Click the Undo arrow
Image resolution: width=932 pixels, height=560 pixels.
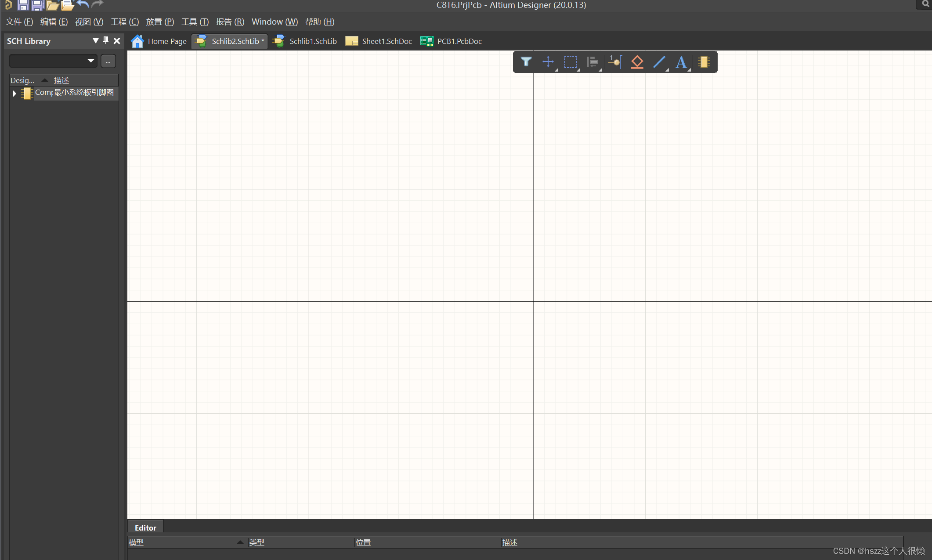[x=83, y=4]
